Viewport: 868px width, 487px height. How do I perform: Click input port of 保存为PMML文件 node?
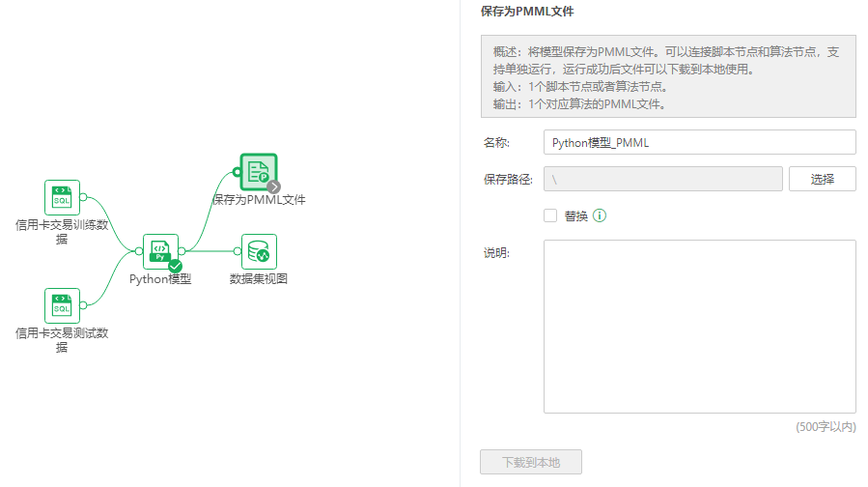pyautogui.click(x=238, y=172)
